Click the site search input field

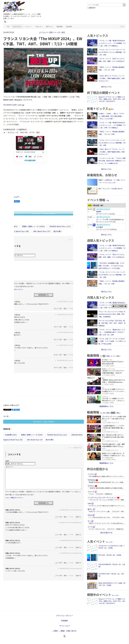[x=105, y=5]
